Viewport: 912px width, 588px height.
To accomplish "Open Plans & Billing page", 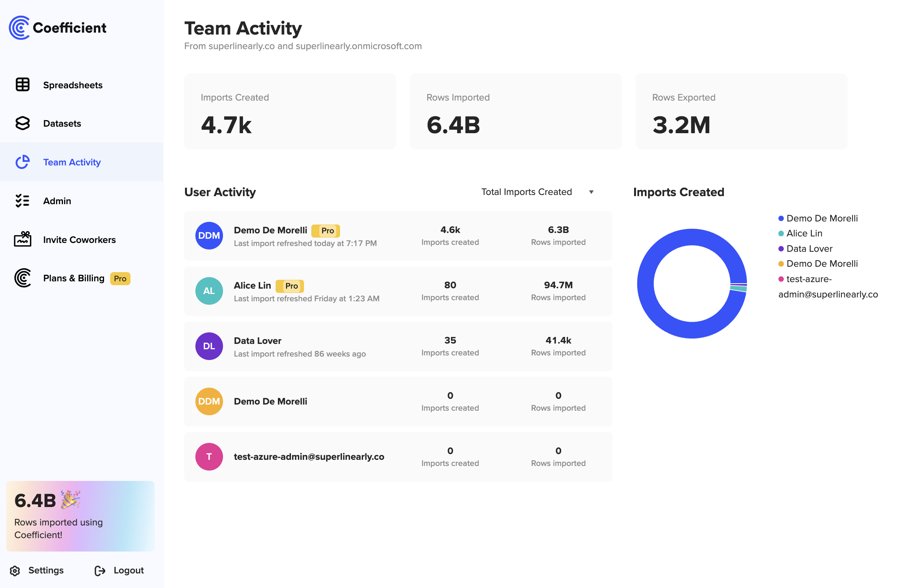I will click(x=74, y=278).
